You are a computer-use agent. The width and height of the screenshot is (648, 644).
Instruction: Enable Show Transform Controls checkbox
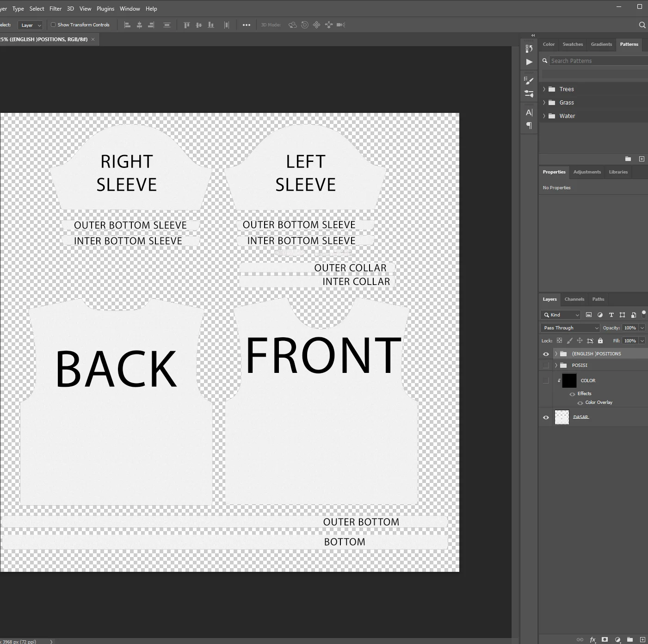click(x=53, y=25)
